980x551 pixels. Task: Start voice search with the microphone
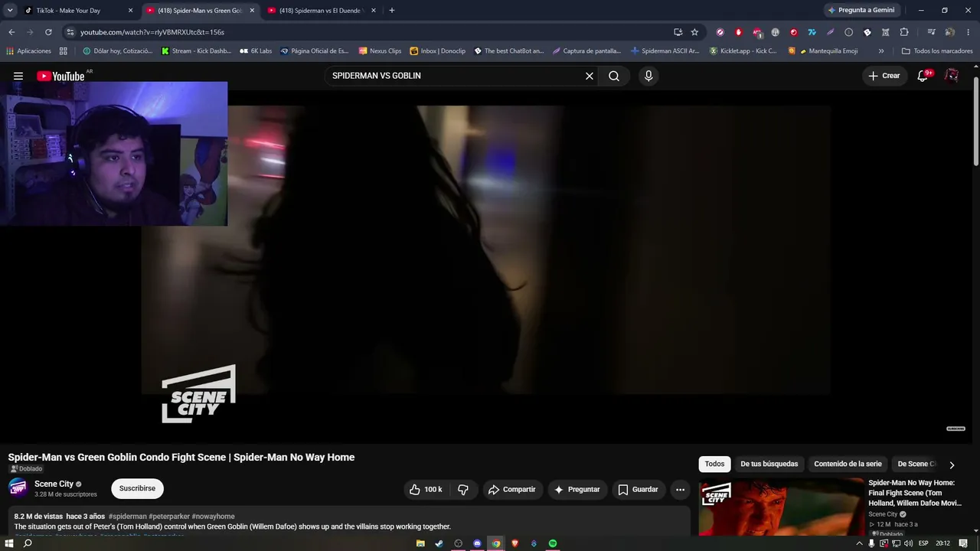(x=648, y=76)
